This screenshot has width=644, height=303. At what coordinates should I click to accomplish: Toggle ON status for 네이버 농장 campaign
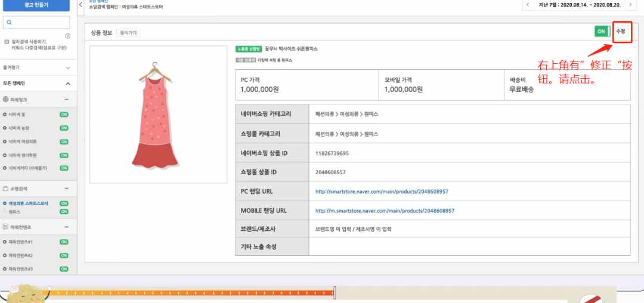tap(64, 128)
